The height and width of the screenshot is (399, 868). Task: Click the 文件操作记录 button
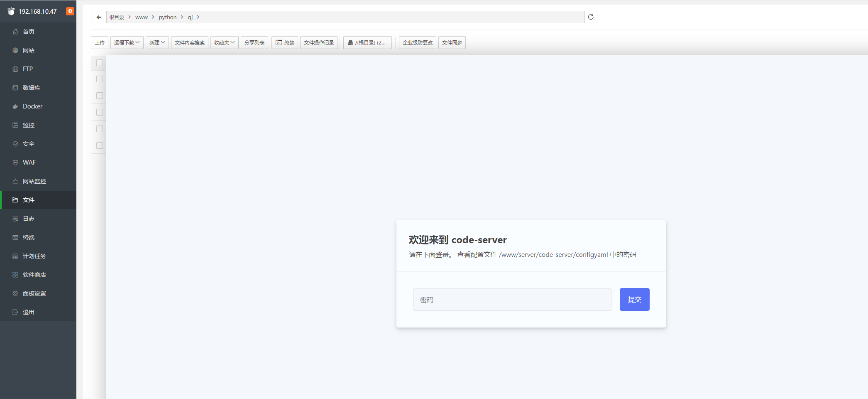tap(319, 43)
